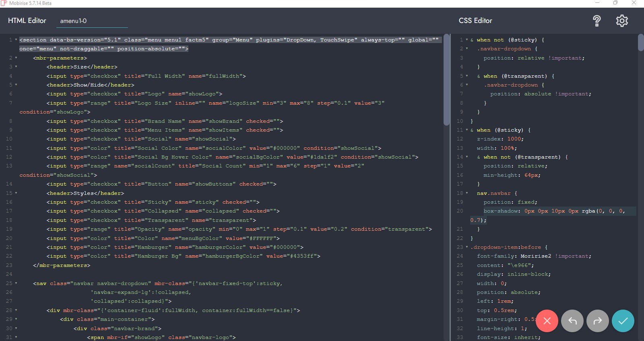Click the CSS editor vertical scrollbar thumb
This screenshot has width=644, height=341.
[x=641, y=43]
